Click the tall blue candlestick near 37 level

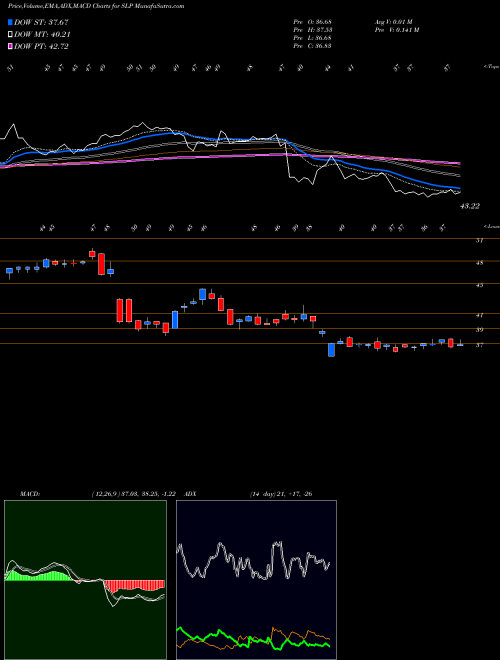point(331,350)
